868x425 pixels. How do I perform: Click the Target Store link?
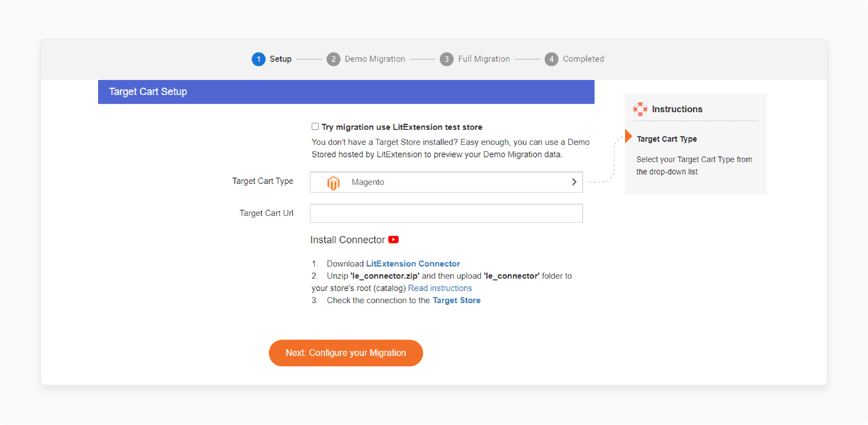457,300
